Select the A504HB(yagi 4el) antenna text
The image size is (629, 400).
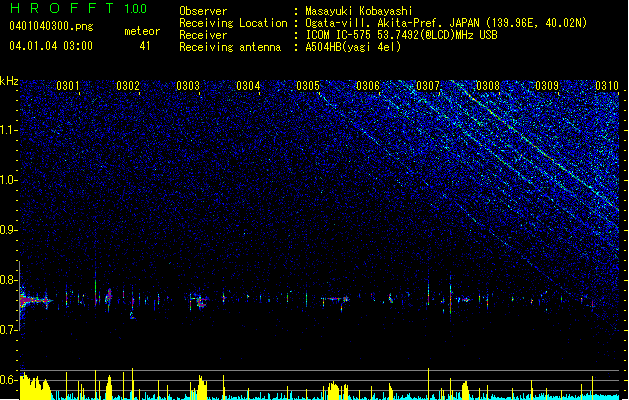click(353, 47)
